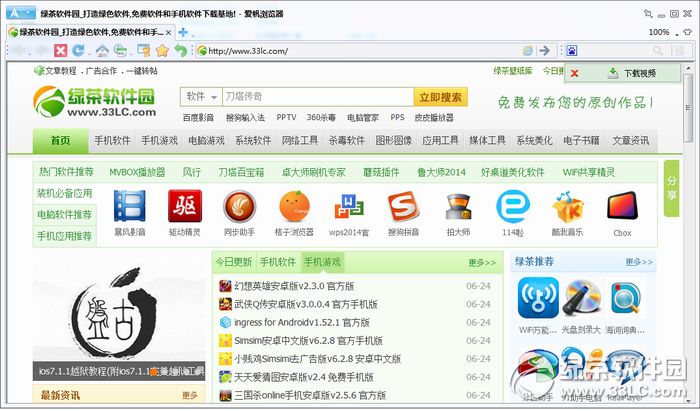The image size is (700, 411).
Task: Click the 盘古 jailbreak banner thumbnail
Action: pyautogui.click(x=119, y=315)
